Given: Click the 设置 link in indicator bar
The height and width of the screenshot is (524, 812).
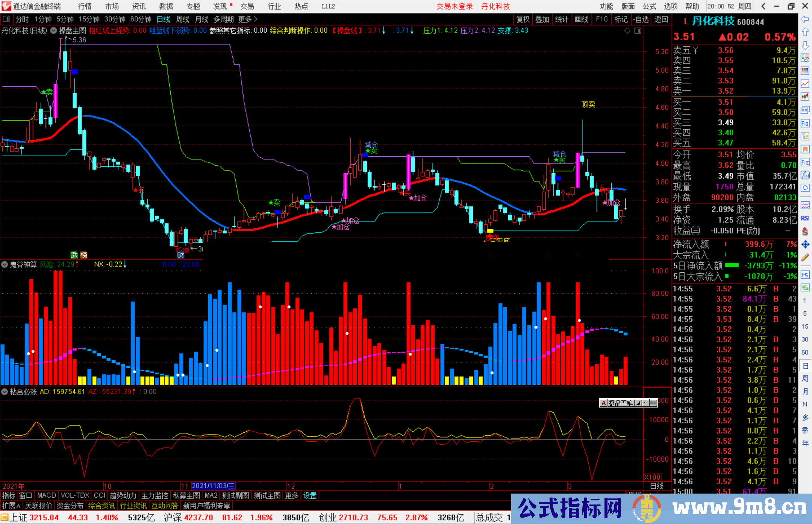Looking at the screenshot, I should pos(310,495).
